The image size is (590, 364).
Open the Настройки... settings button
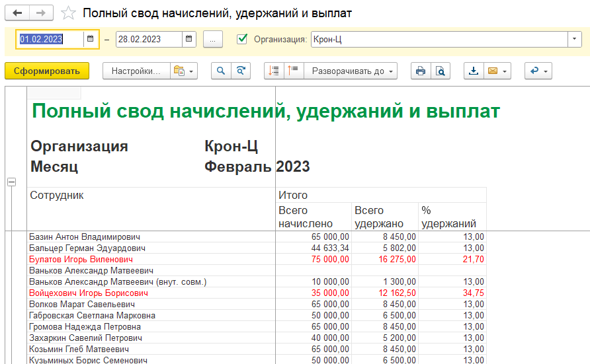point(136,71)
